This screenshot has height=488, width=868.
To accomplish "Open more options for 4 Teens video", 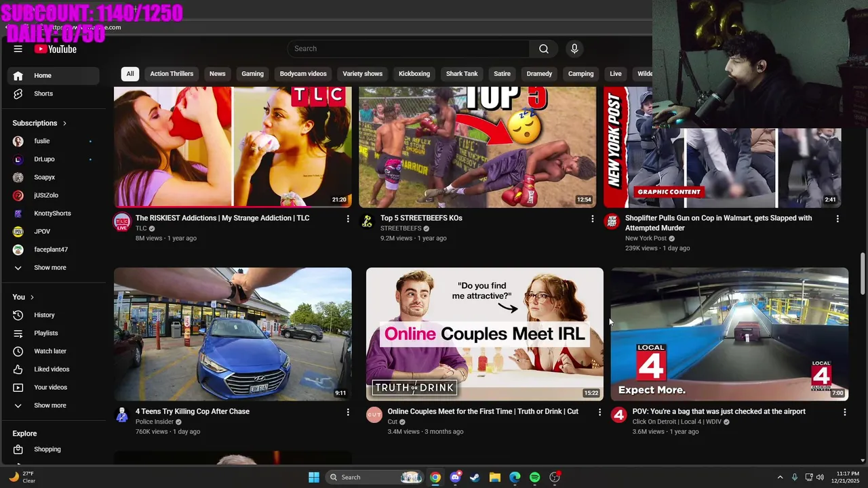I will (x=348, y=412).
